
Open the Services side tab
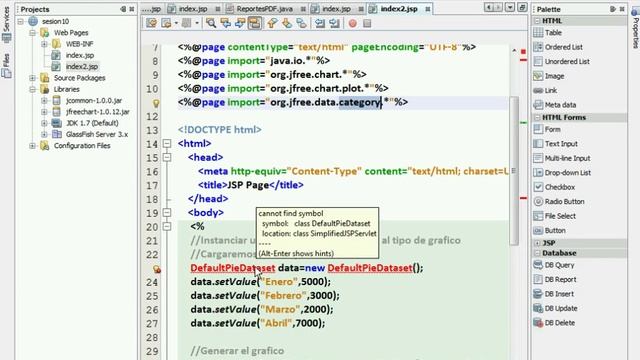[6, 24]
